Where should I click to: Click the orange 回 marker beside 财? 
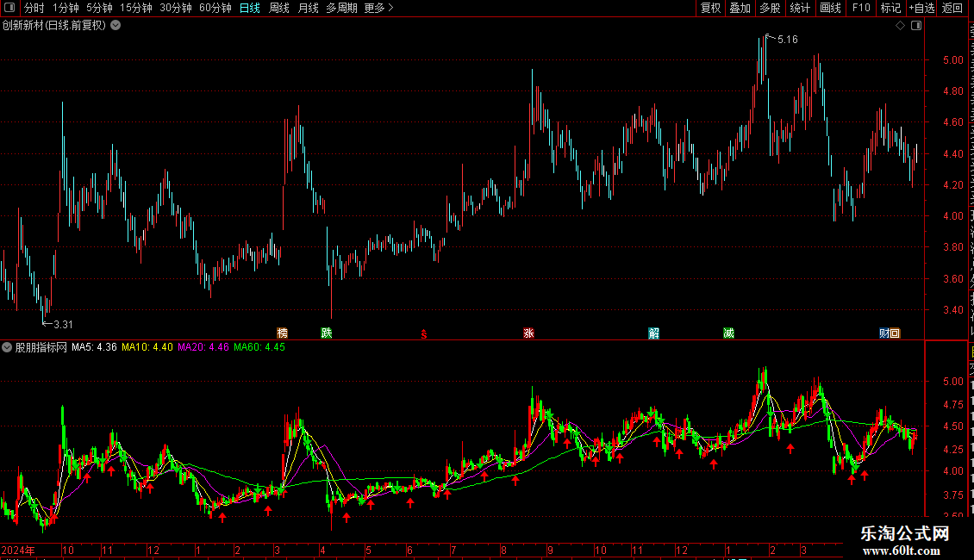click(895, 333)
